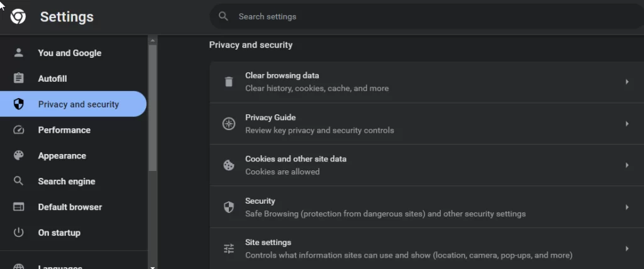Focus the Search settings field
This screenshot has width=644, height=269.
[x=427, y=16]
